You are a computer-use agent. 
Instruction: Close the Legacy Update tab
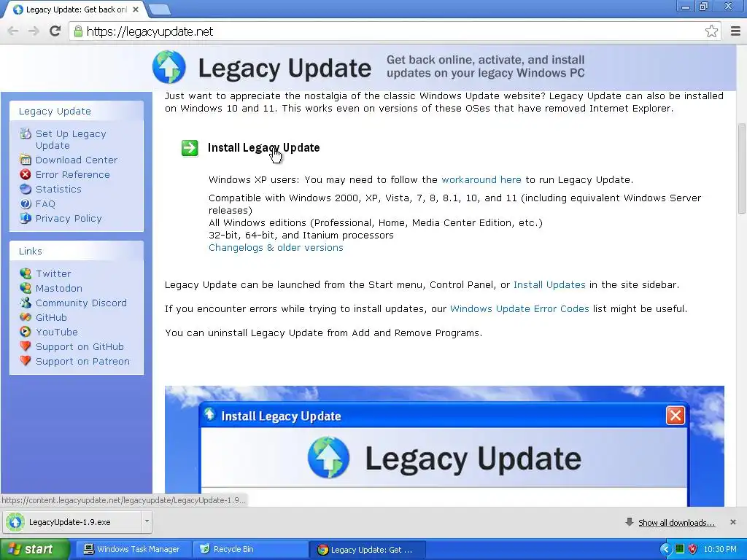point(136,9)
